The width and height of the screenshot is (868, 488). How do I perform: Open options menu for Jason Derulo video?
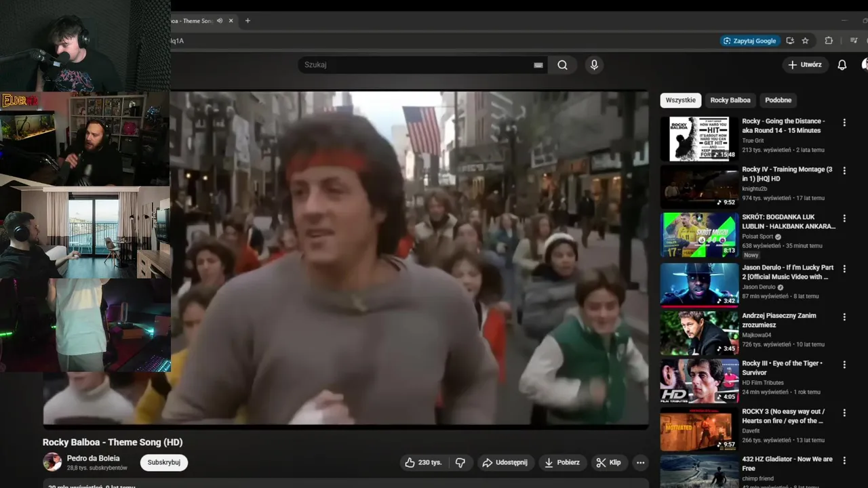coord(844,268)
